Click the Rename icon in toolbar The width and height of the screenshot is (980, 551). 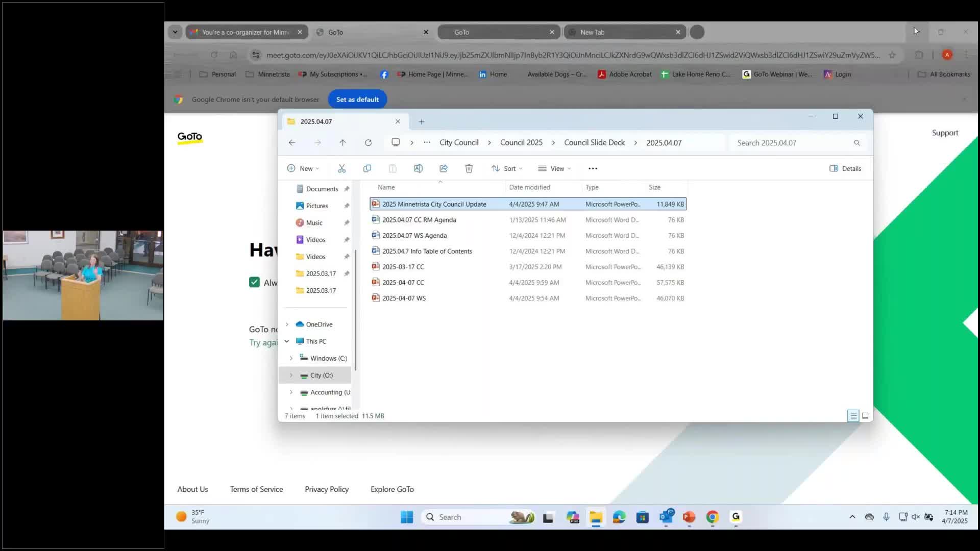coord(418,168)
